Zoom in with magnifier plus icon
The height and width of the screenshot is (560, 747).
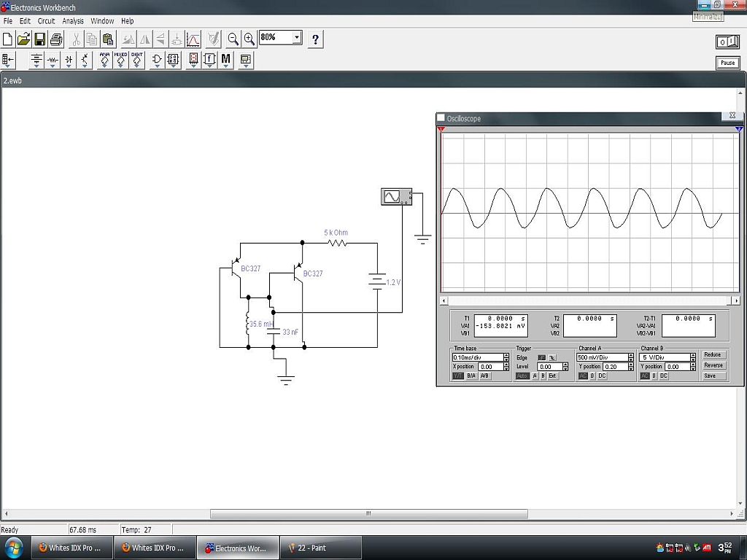click(249, 39)
